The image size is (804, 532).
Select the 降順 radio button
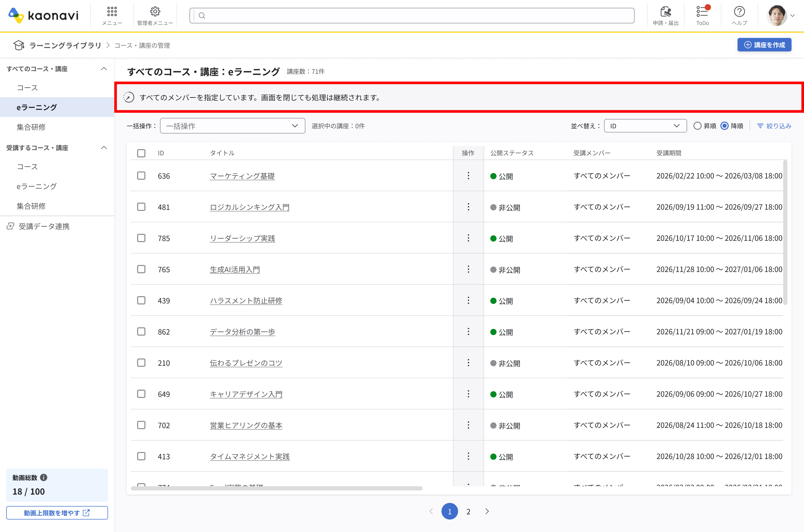[724, 126]
